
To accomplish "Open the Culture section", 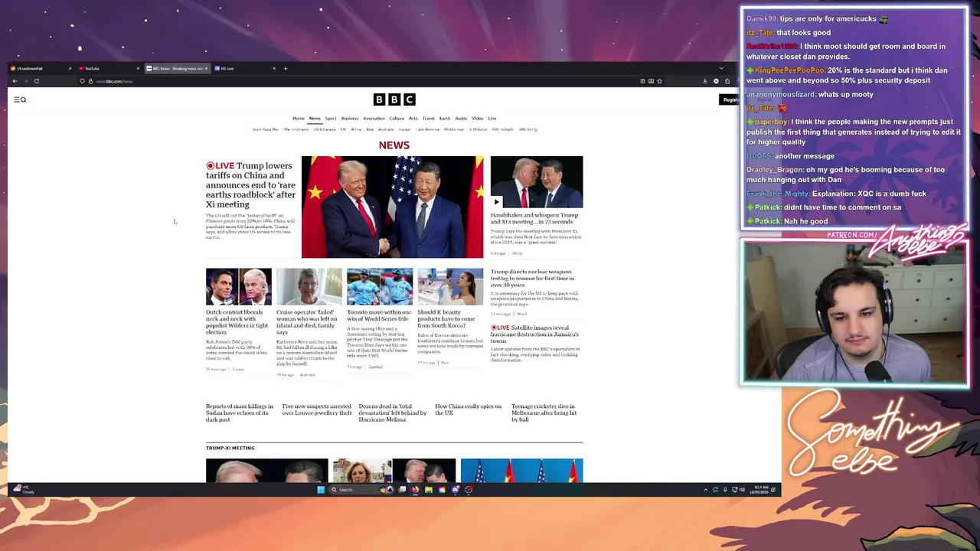I will [x=397, y=119].
